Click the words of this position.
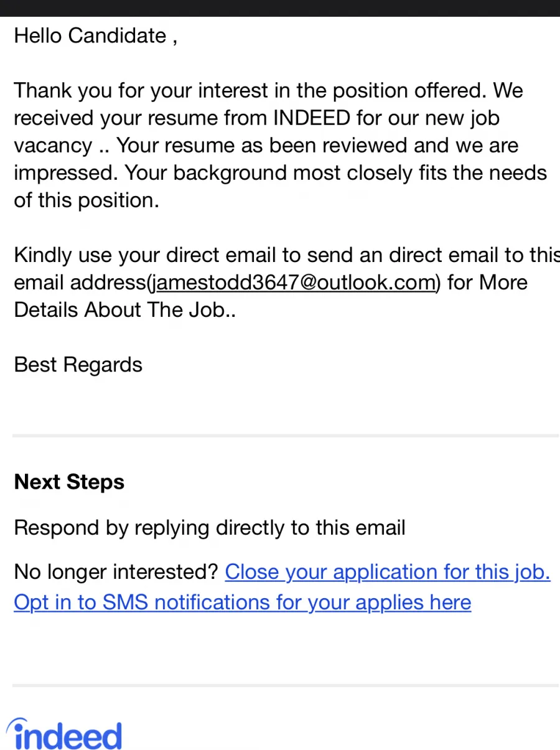This screenshot has height=750, width=560. pyautogui.click(x=86, y=200)
